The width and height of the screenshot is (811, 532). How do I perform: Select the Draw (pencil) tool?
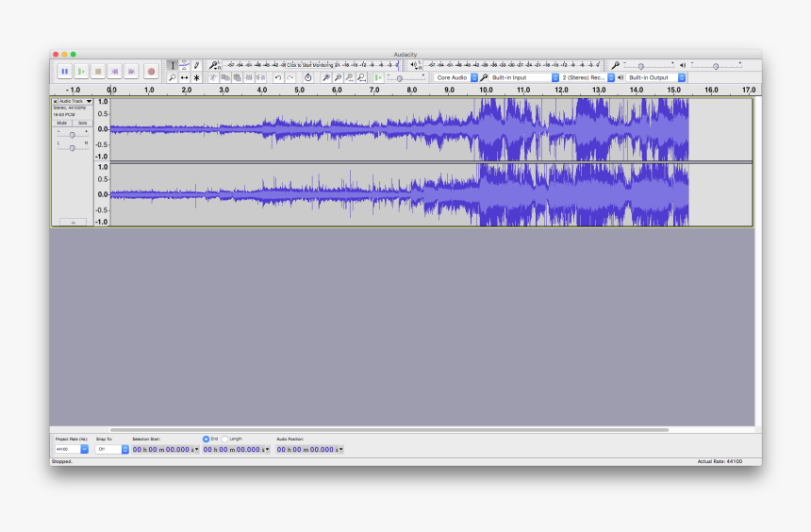[x=196, y=66]
